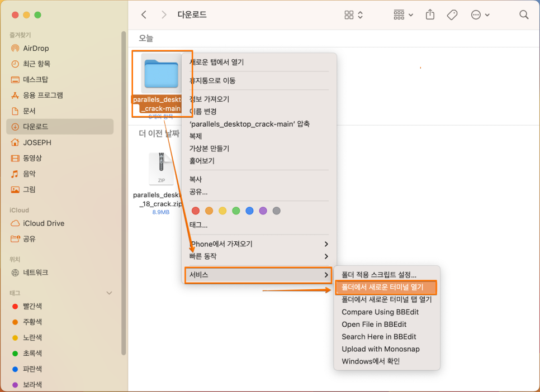This screenshot has width=540, height=392.
Task: Open iCloud Drive in the sidebar
Action: [60, 223]
